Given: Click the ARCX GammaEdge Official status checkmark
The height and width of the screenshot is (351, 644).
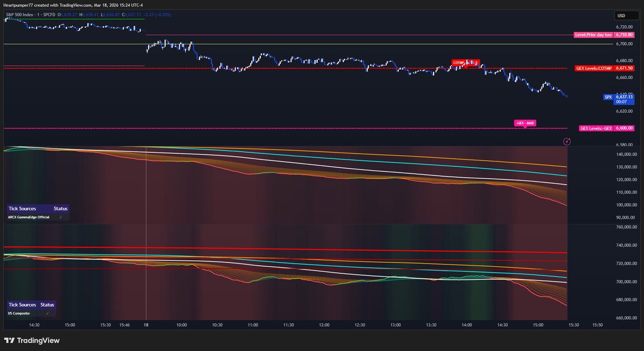Looking at the screenshot, I should tap(61, 217).
